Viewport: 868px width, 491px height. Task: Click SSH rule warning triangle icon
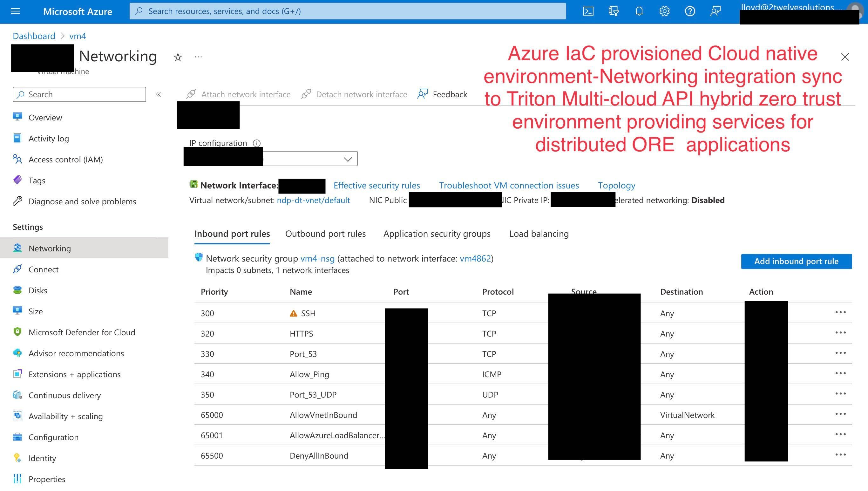(x=293, y=313)
